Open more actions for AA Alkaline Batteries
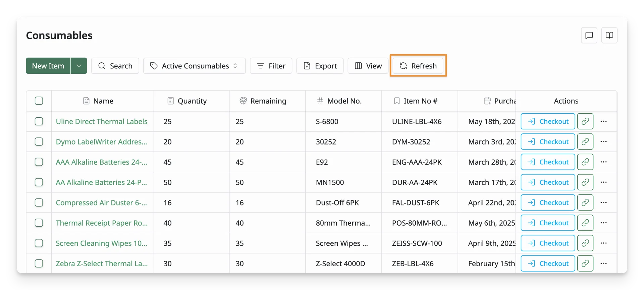 pyautogui.click(x=604, y=182)
